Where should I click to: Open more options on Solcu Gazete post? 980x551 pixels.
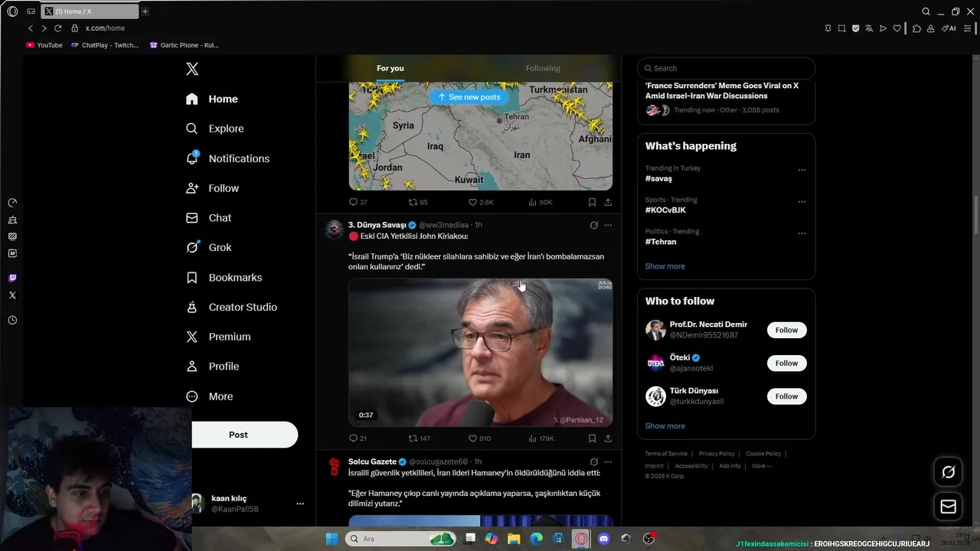pos(608,461)
